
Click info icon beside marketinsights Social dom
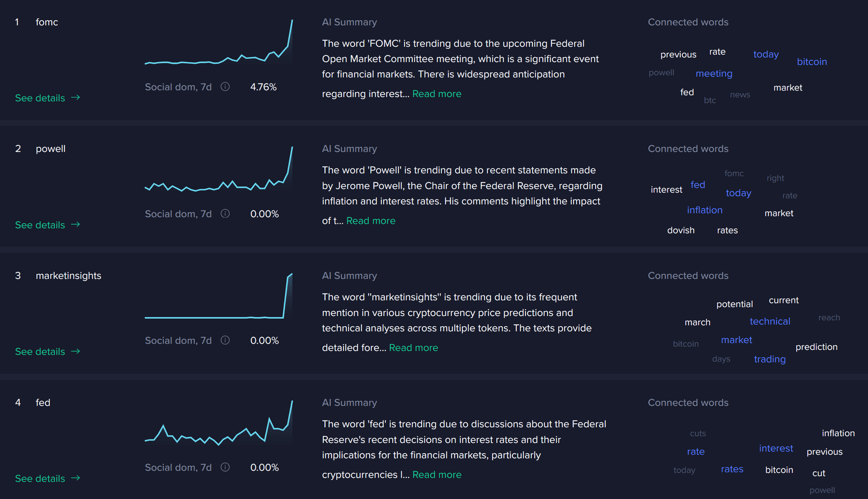[x=225, y=340]
